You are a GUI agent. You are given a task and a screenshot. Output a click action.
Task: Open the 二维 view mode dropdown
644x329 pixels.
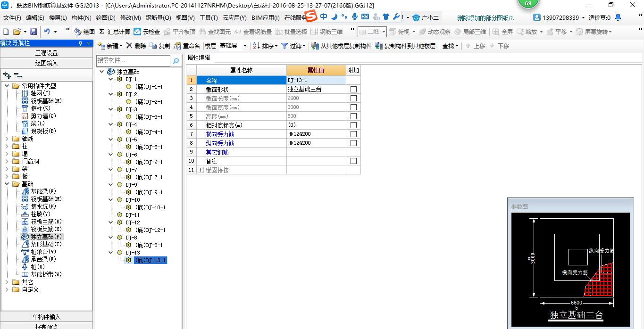point(384,32)
